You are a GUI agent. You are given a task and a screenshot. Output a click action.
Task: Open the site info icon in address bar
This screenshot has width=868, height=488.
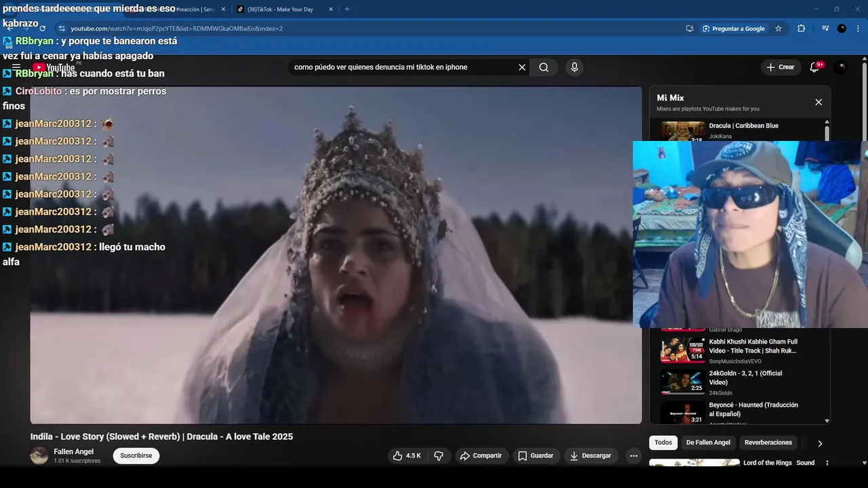click(62, 28)
